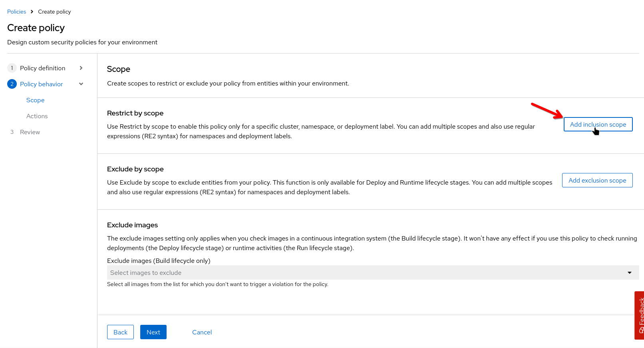Click the Policies breadcrumb link
Image resolution: width=644 pixels, height=348 pixels.
click(16, 12)
